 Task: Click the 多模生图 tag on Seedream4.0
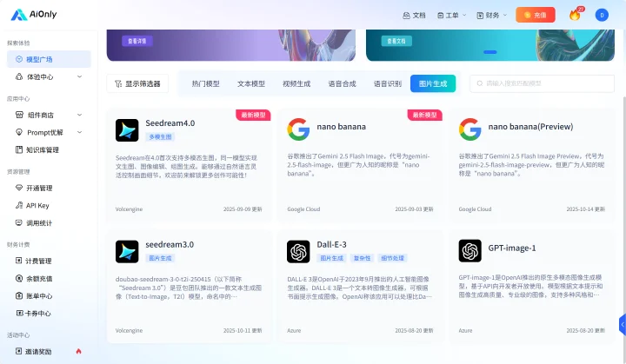[x=160, y=137]
